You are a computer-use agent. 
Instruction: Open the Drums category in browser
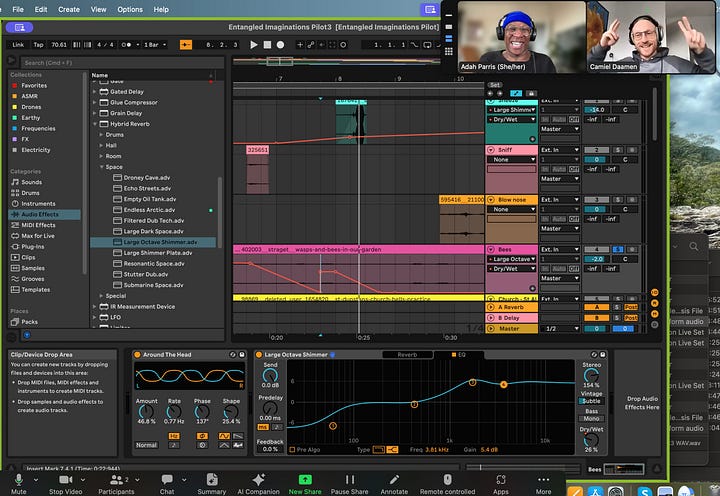pos(30,193)
